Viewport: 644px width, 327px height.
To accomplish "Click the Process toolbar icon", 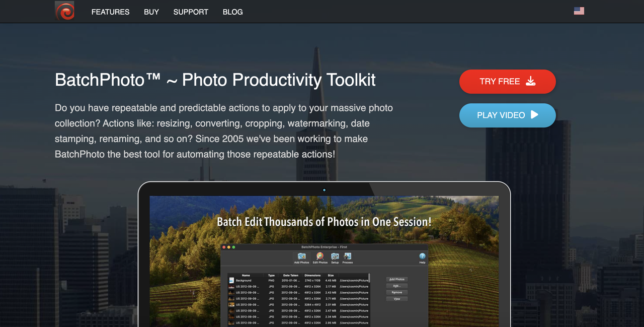I will (x=348, y=258).
